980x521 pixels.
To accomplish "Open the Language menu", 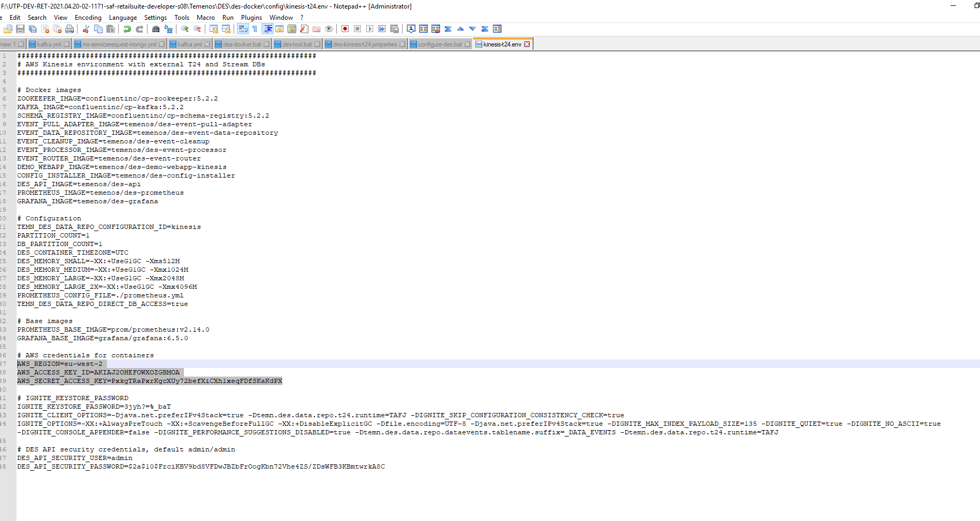I will (x=122, y=18).
